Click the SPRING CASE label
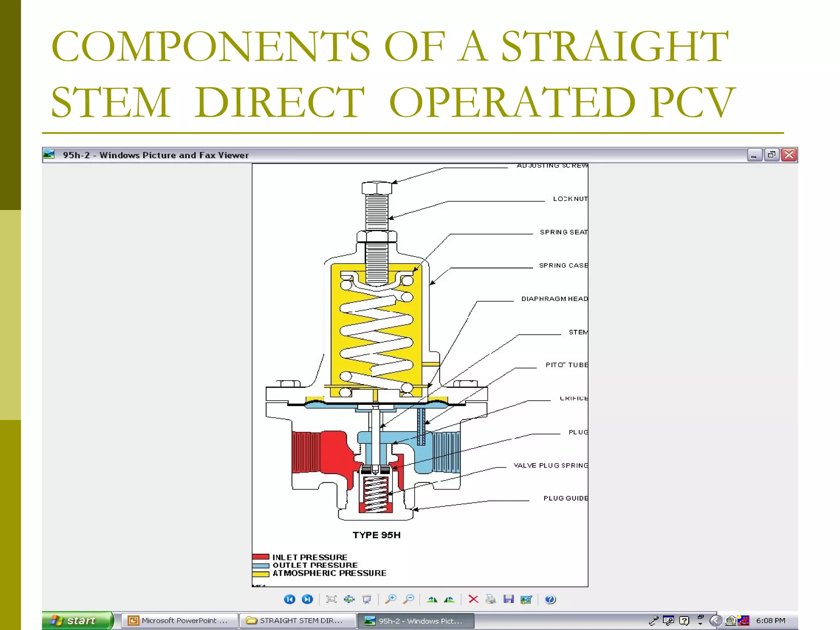 pyautogui.click(x=563, y=265)
